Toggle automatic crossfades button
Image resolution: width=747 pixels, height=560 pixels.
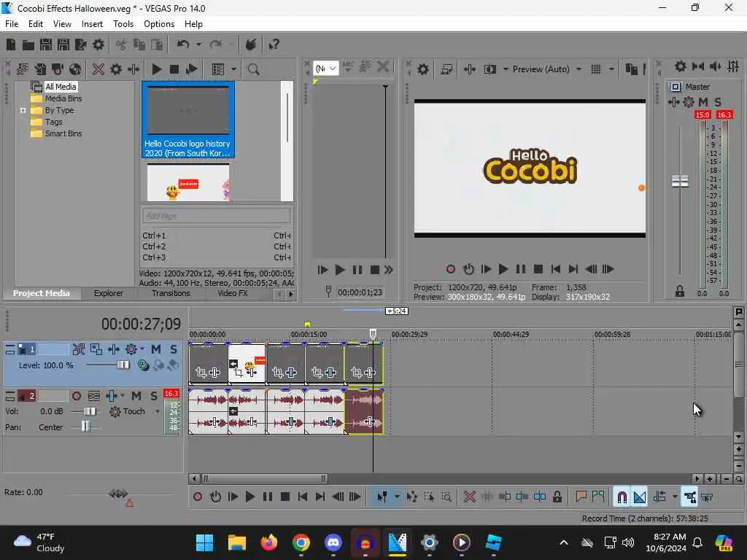coord(640,497)
